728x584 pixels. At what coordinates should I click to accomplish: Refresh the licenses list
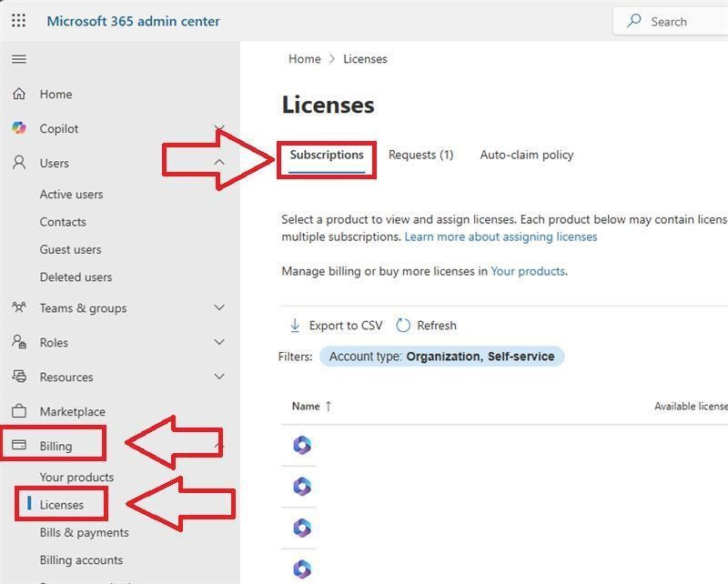pos(426,326)
